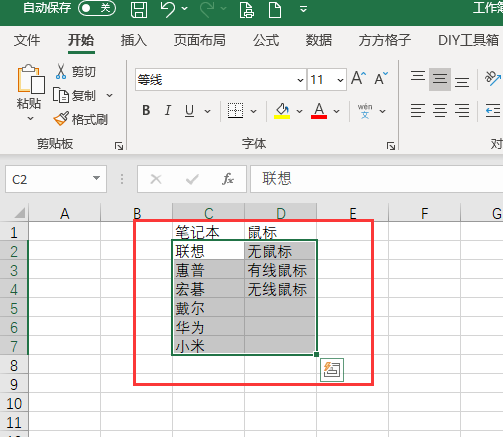Click the formula bar containing 联想
The height and width of the screenshot is (437, 503).
[377, 179]
